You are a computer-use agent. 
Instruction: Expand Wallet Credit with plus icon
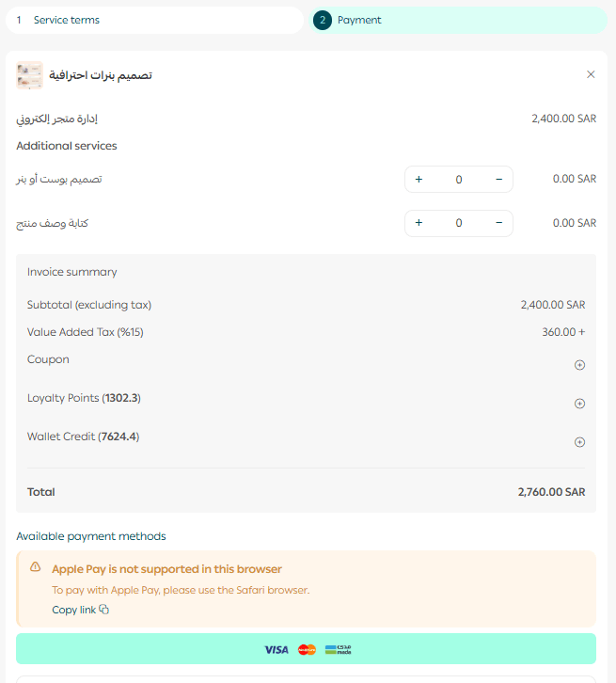[579, 442]
